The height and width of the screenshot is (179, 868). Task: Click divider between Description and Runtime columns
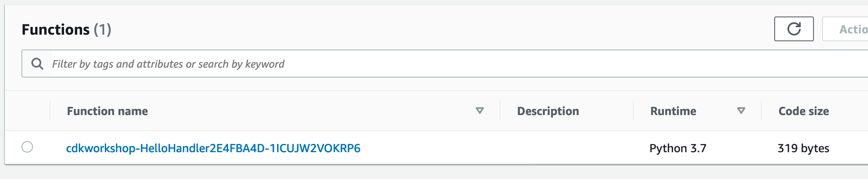633,111
